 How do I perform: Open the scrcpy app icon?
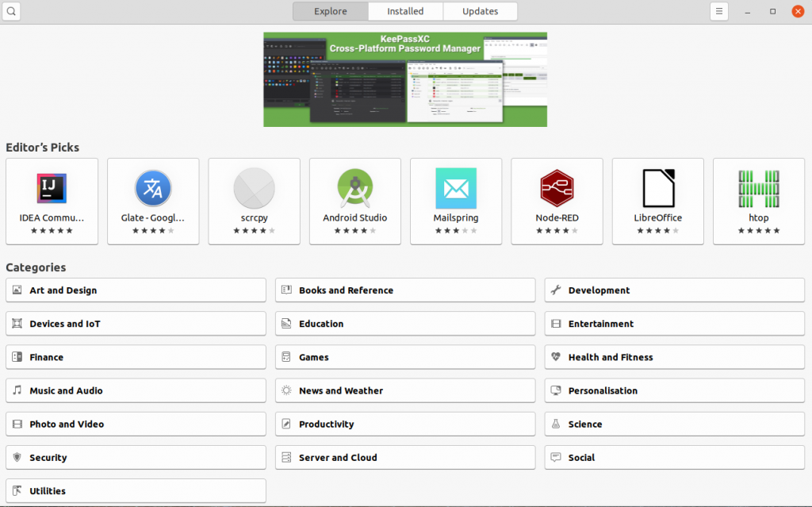254,188
